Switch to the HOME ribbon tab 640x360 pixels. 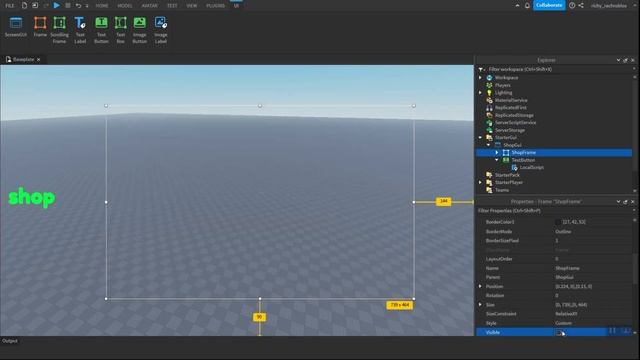click(102, 6)
